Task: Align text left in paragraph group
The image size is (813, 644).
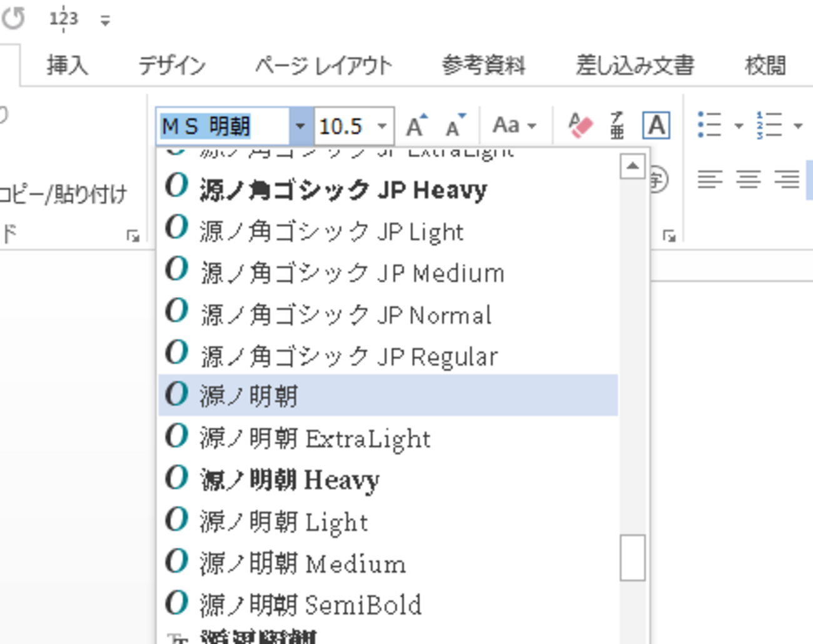Action: click(x=710, y=180)
